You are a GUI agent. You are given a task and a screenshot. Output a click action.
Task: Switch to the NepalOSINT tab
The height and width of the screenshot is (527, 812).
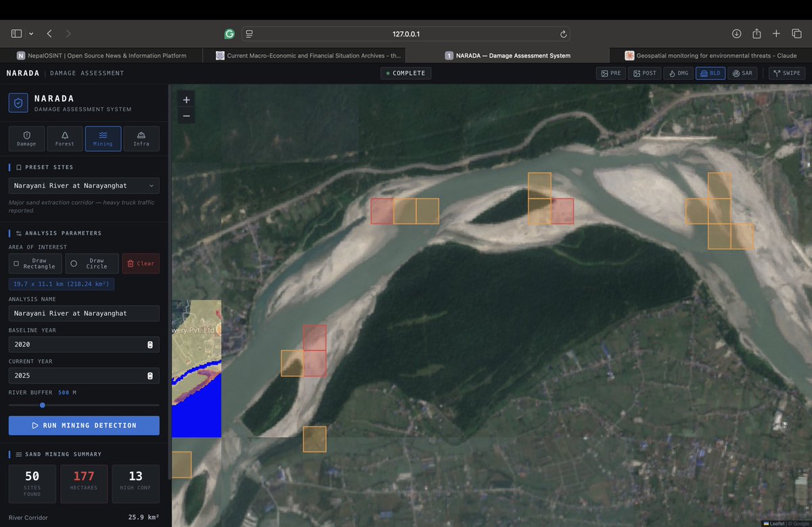pyautogui.click(x=101, y=55)
